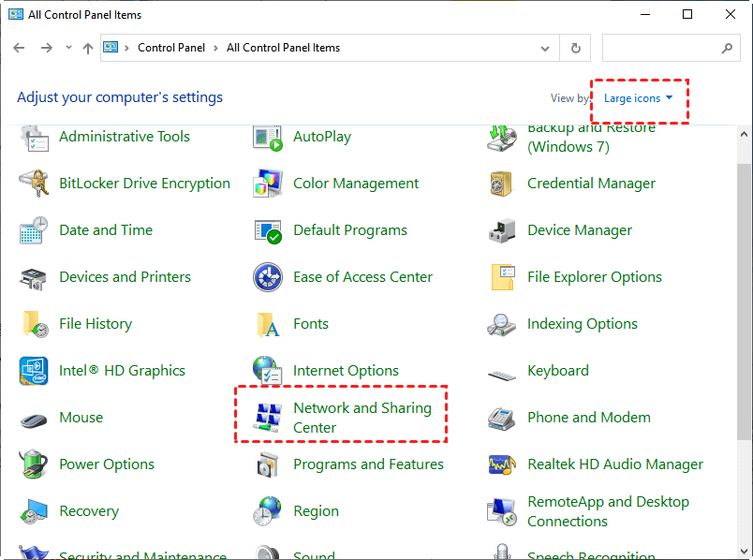753x560 pixels.
Task: Click the Keyboard icon
Action: [x=502, y=376]
